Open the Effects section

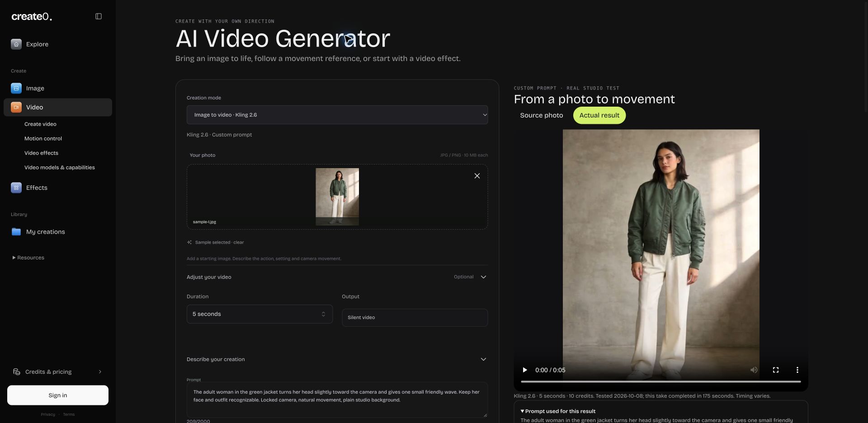point(58,188)
